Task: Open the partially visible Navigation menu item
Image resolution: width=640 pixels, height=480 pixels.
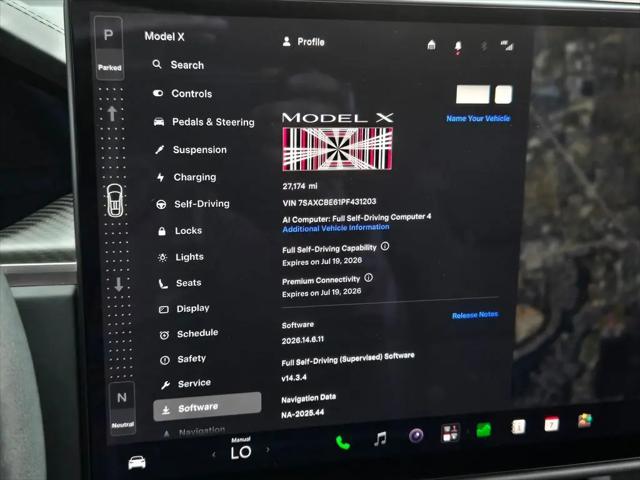Action: coord(194,431)
